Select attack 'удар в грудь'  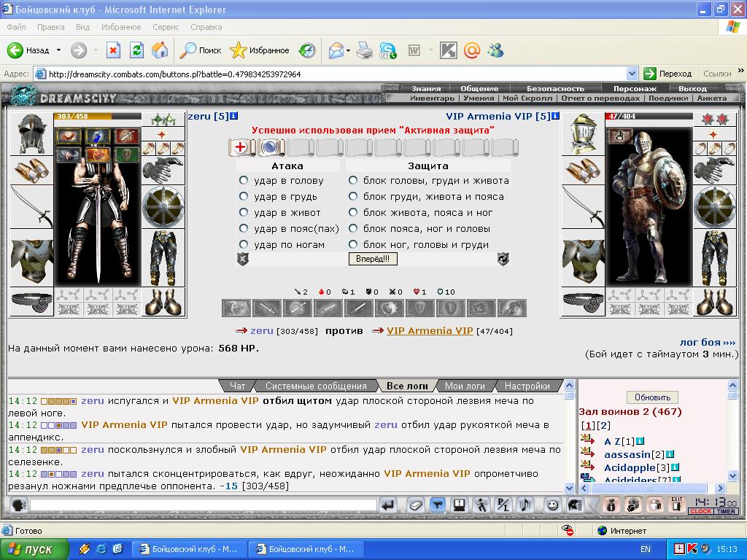point(244,196)
